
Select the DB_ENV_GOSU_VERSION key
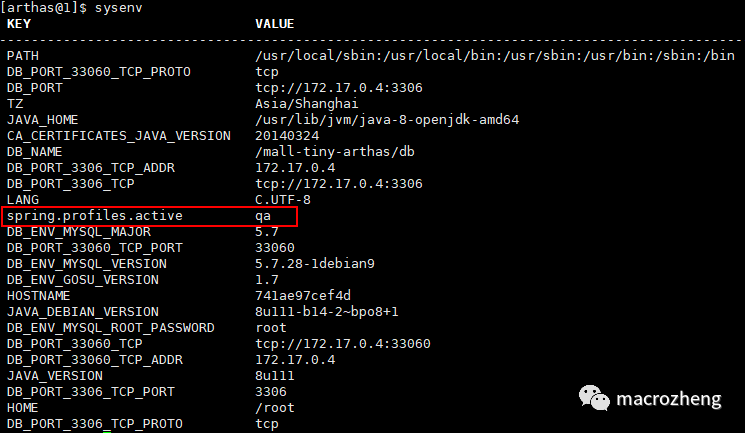(x=83, y=280)
